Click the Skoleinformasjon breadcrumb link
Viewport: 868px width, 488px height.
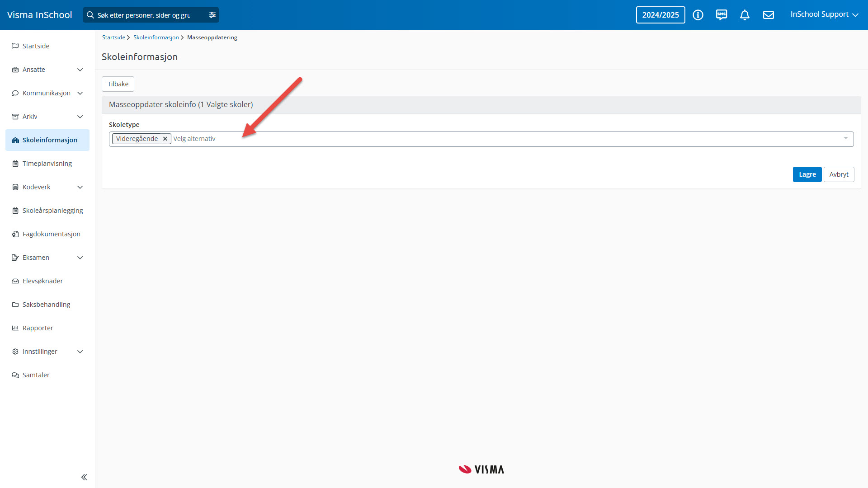(x=156, y=38)
